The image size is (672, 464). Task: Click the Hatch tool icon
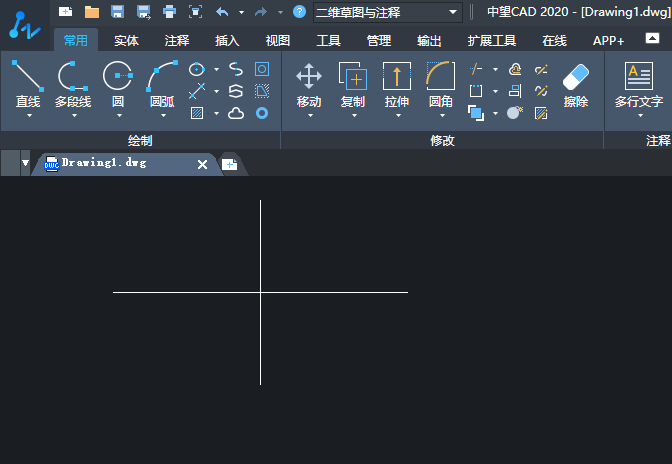point(197,113)
